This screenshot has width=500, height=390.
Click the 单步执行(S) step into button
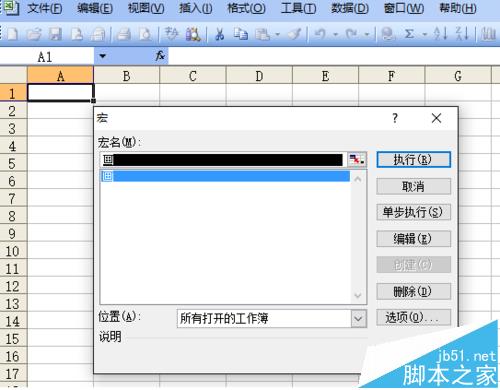[413, 212]
